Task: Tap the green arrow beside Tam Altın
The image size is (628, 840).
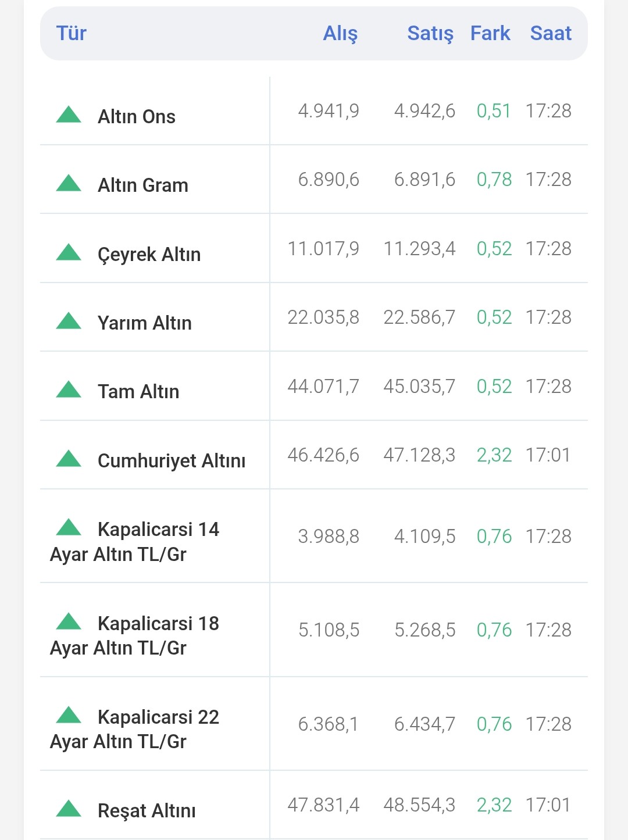Action: click(69, 389)
